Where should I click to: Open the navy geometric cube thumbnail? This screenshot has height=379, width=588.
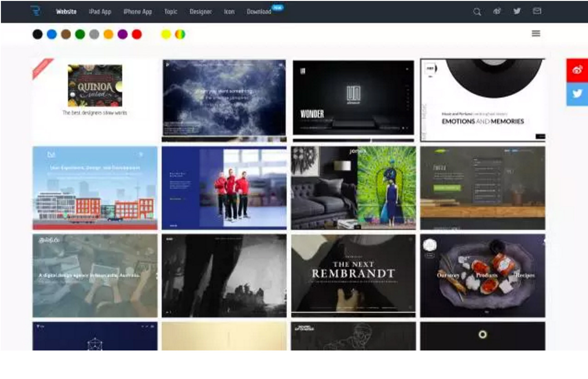tap(95, 336)
